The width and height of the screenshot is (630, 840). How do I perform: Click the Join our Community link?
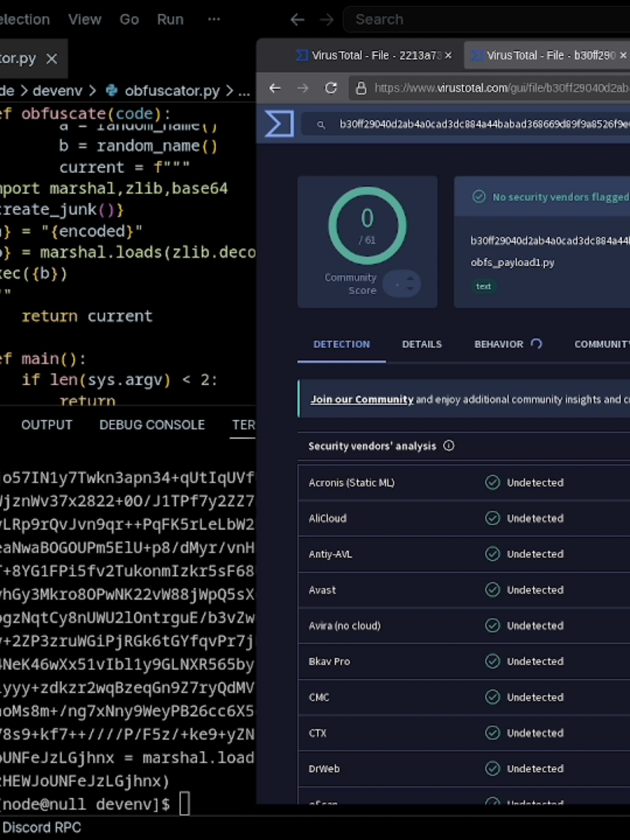[361, 400]
